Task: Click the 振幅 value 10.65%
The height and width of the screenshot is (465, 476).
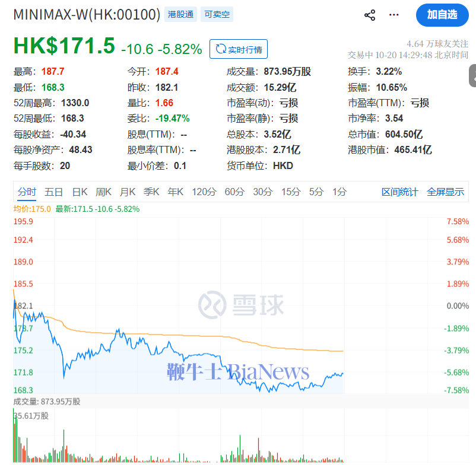Action: point(392,87)
